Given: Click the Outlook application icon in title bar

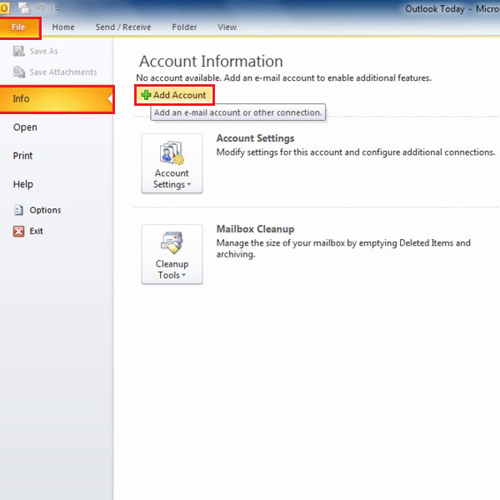Looking at the screenshot, I should pyautogui.click(x=4, y=8).
